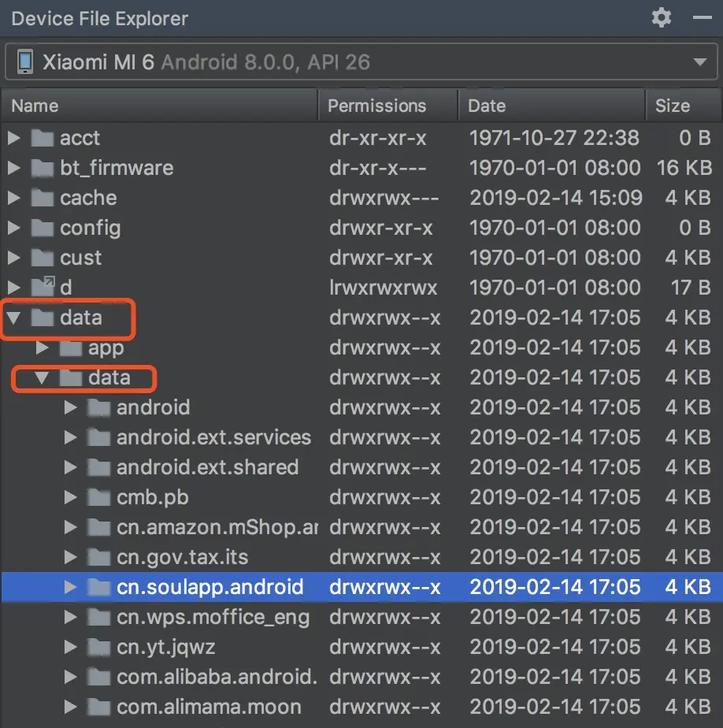Viewport: 723px width, 728px height.
Task: Expand the bt_firmware folder
Action: [14, 168]
